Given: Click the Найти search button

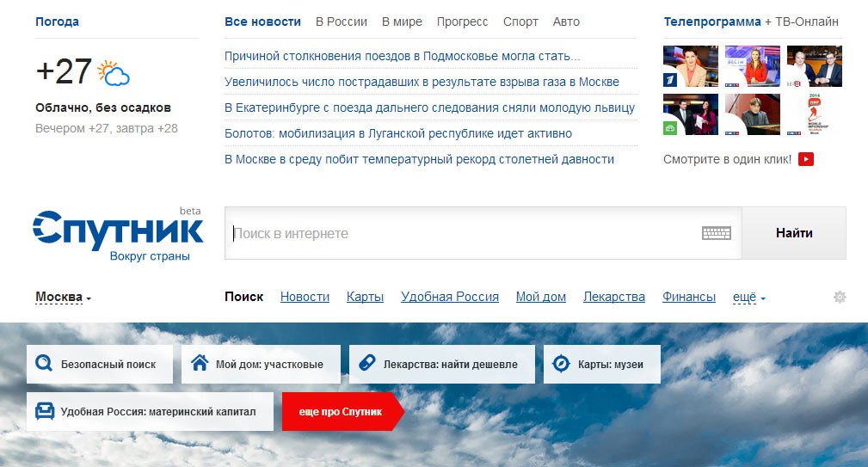Looking at the screenshot, I should coord(794,233).
